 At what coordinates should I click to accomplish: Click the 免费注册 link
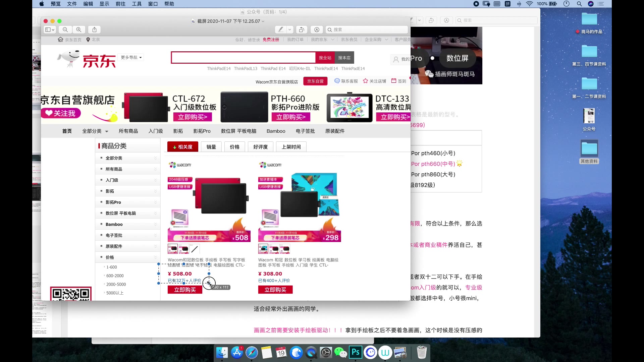tap(271, 40)
